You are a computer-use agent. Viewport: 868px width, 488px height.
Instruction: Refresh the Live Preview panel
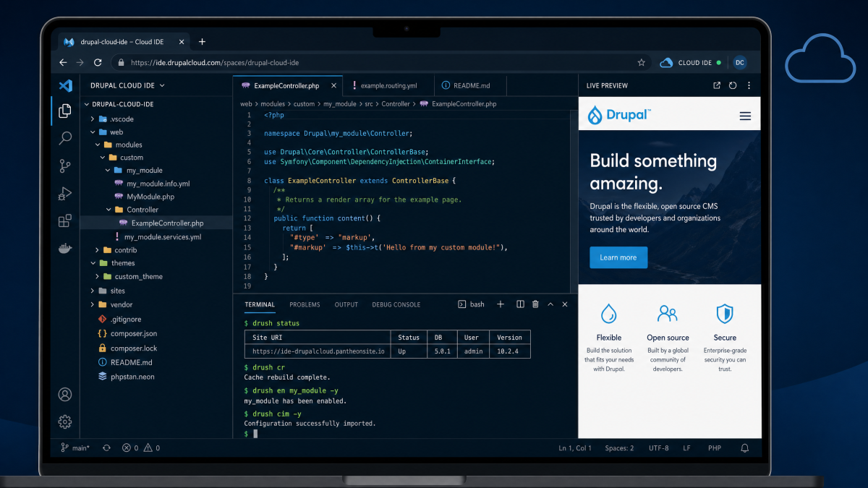pos(733,85)
